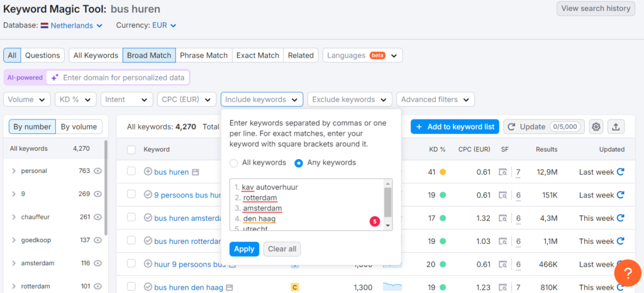644x293 pixels.
Task: Click check icon beside 9 persoons bus keyword
Action: tap(148, 195)
